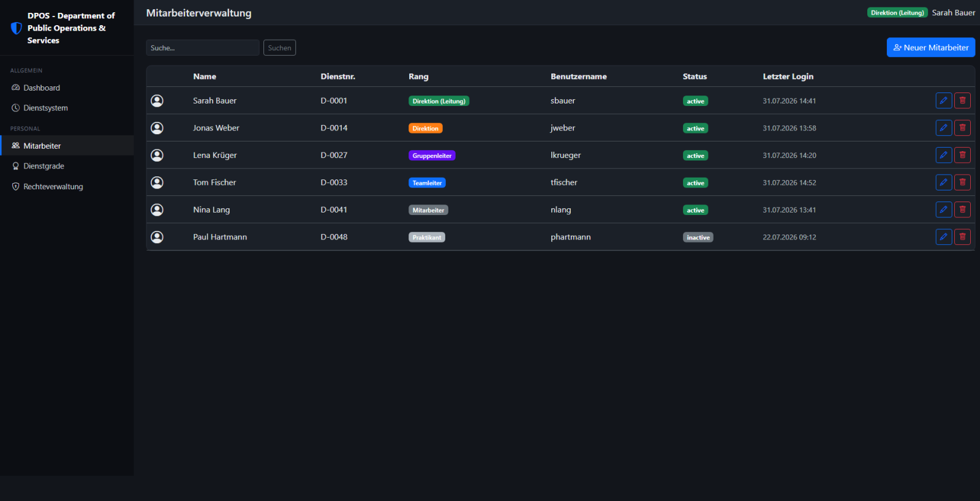Edit Jonas Weber with the pencil icon
The height and width of the screenshot is (501, 980).
[944, 128]
